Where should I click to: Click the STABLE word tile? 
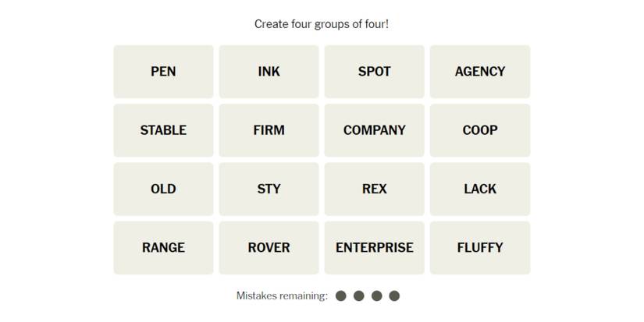point(163,130)
